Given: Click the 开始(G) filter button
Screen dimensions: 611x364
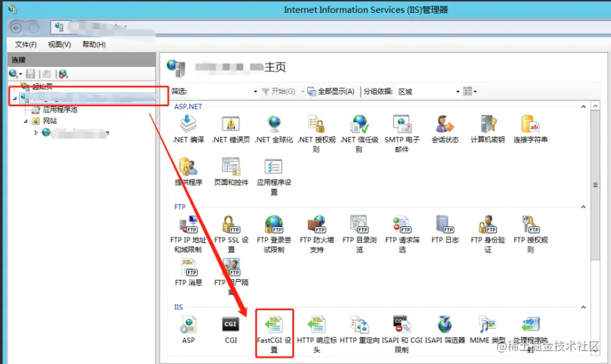Looking at the screenshot, I should (278, 91).
